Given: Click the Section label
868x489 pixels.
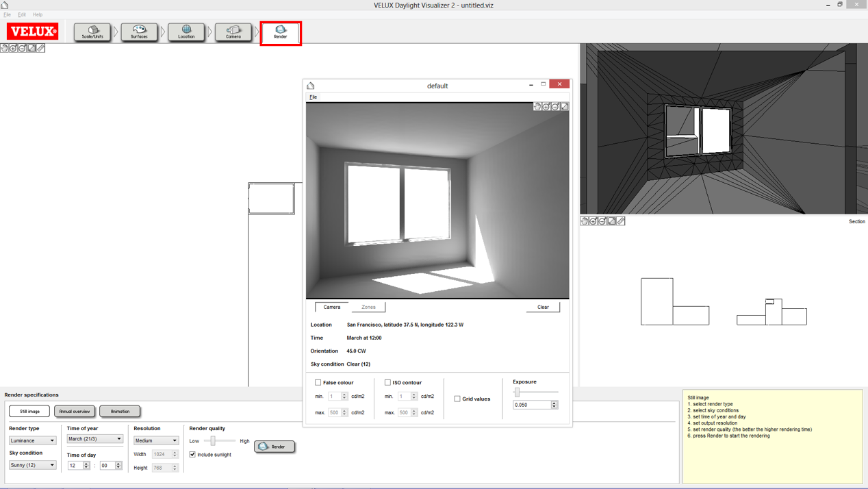Looking at the screenshot, I should point(856,221).
